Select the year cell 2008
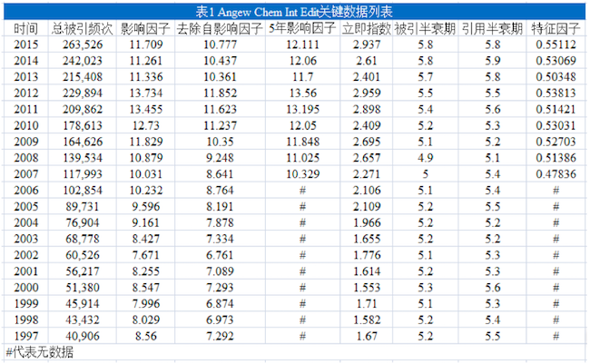 pos(26,158)
